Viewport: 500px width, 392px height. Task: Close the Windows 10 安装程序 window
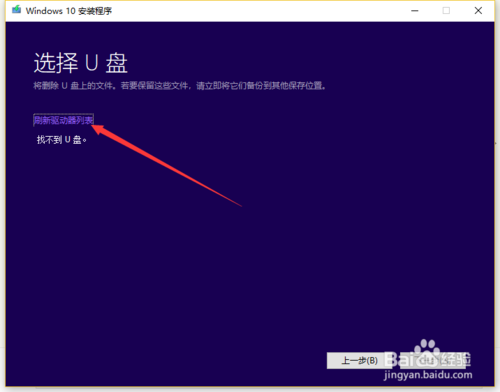coord(478,11)
